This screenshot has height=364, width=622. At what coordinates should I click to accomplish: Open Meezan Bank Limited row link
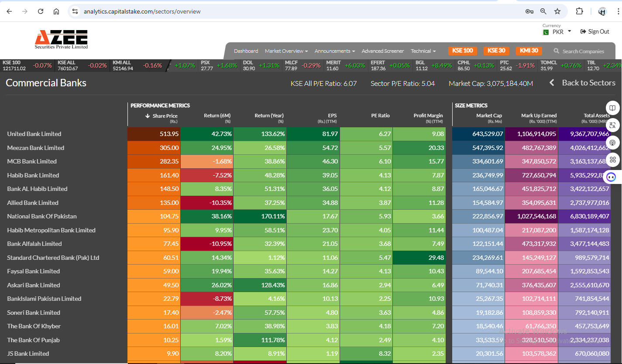(x=35, y=148)
